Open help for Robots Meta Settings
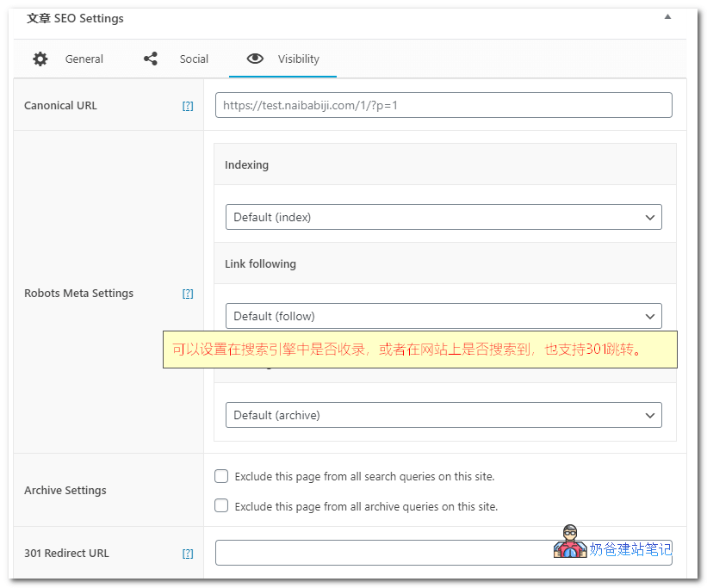707x588 pixels. [x=188, y=293]
